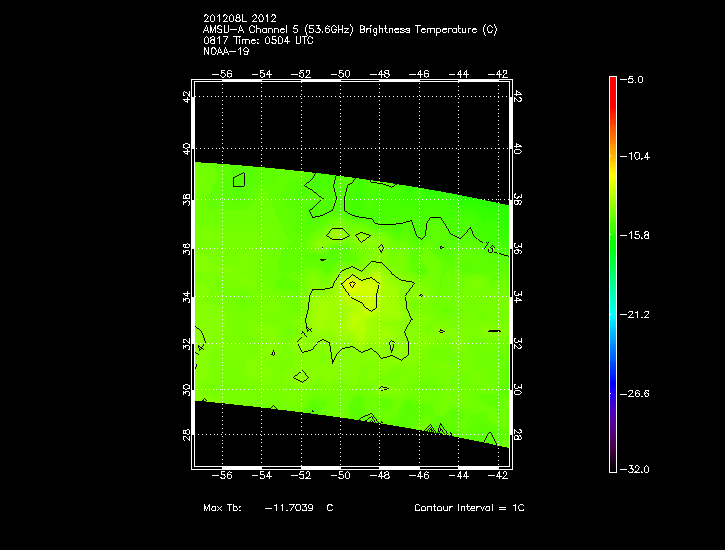Click the innermost warm-core contour at the map center
The width and height of the screenshot is (725, 550).
(361, 289)
